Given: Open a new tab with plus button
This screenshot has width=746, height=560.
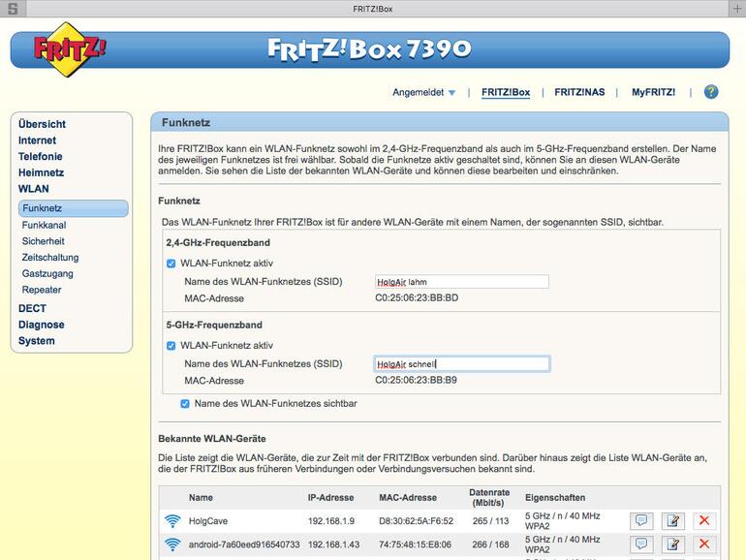Looking at the screenshot, I should [x=737, y=8].
